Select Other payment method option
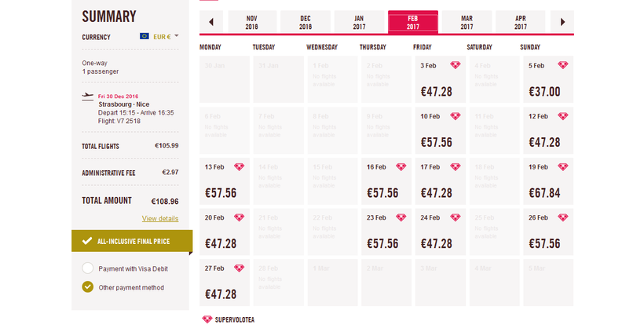The width and height of the screenshot is (644, 328). point(88,286)
